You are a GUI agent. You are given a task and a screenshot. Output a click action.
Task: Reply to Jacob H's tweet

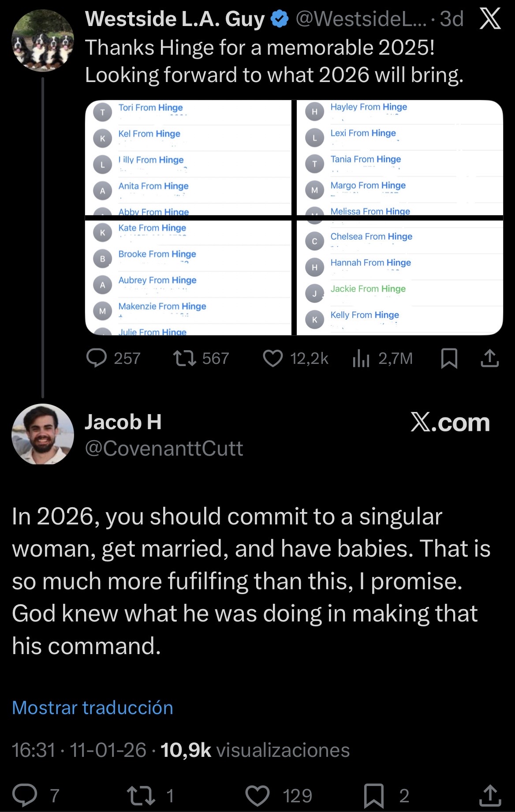click(x=24, y=795)
